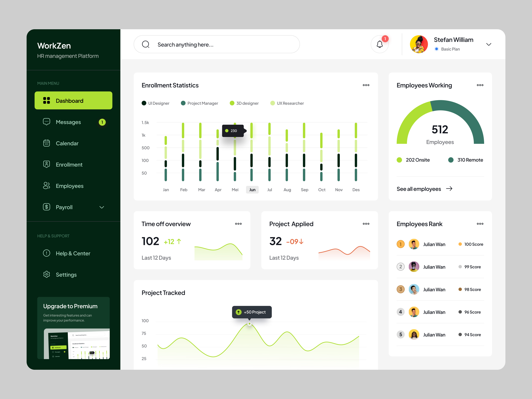Expand the Payroll submenu chevron
This screenshot has width=532, height=399.
click(102, 207)
